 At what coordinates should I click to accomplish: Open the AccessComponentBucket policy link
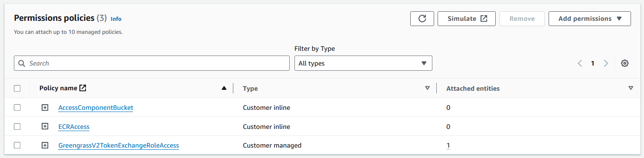96,108
